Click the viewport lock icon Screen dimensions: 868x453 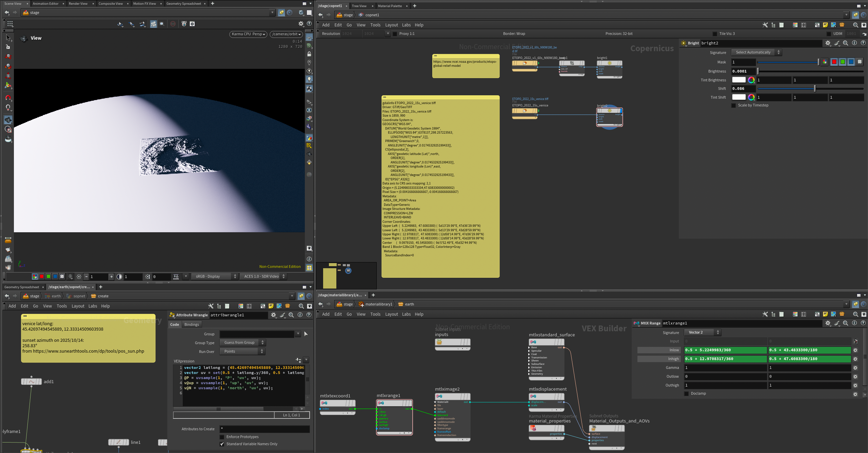point(309,54)
